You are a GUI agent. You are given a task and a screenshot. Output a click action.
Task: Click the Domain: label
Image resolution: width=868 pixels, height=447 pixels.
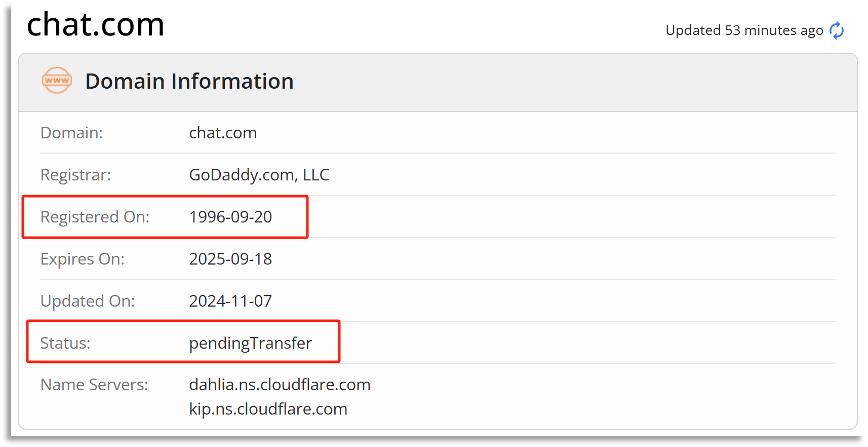coord(71,133)
